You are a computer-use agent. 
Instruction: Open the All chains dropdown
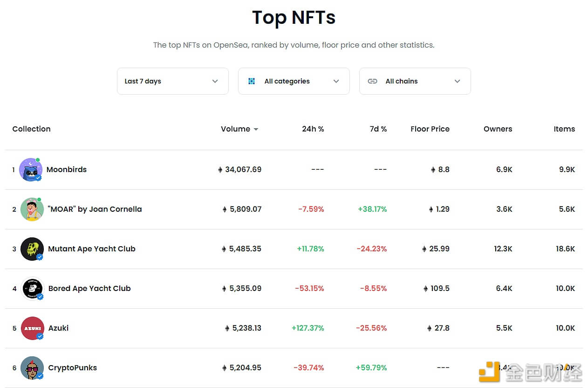click(415, 81)
